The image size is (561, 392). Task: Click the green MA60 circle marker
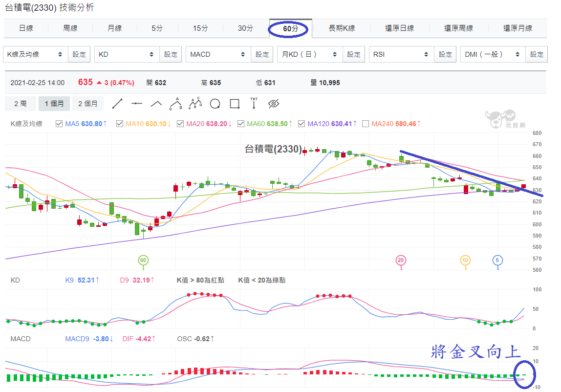[x=143, y=260]
